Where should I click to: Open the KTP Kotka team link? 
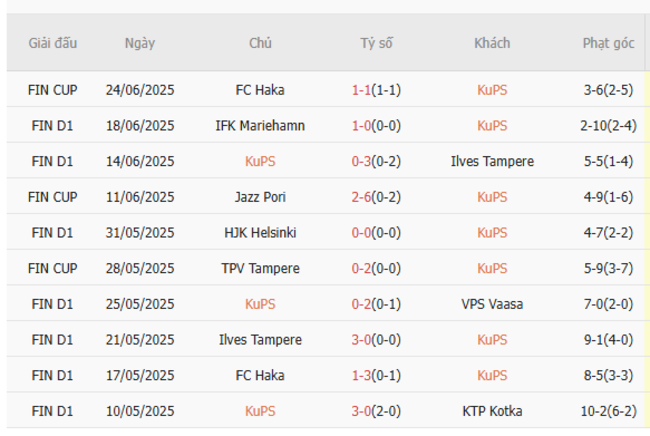[492, 411]
